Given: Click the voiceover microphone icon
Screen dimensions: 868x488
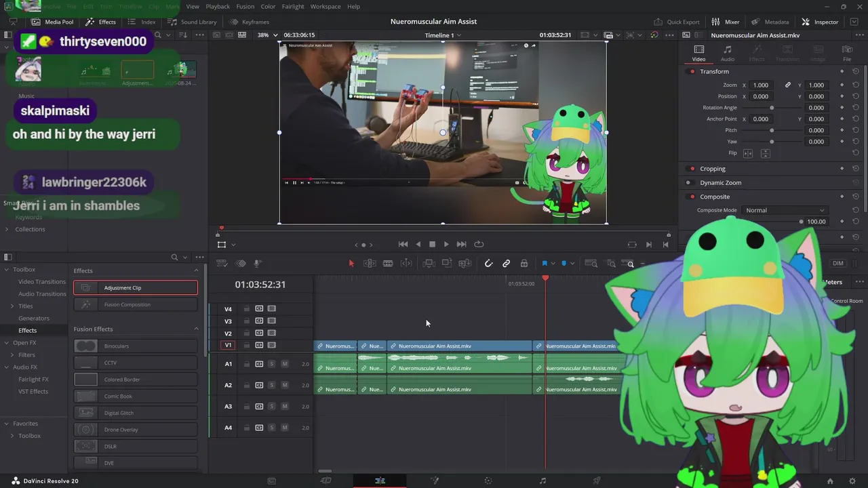Looking at the screenshot, I should [x=258, y=264].
